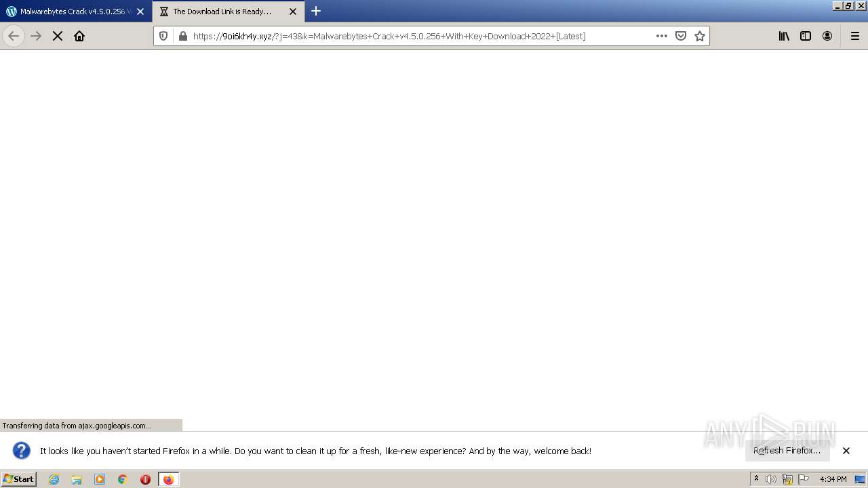The height and width of the screenshot is (488, 868).
Task: Toggle the sidebar view
Action: point(806,36)
